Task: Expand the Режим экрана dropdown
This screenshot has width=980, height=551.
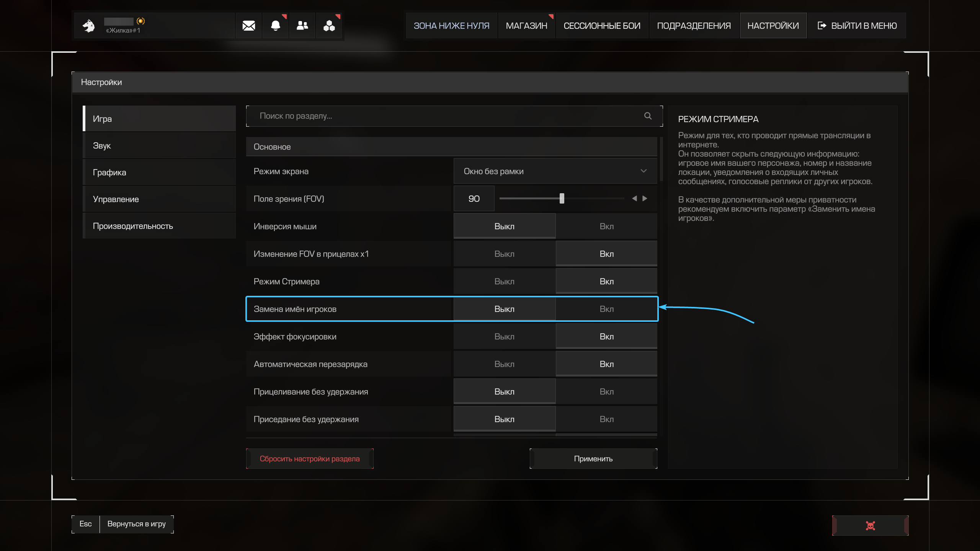Action: click(555, 171)
